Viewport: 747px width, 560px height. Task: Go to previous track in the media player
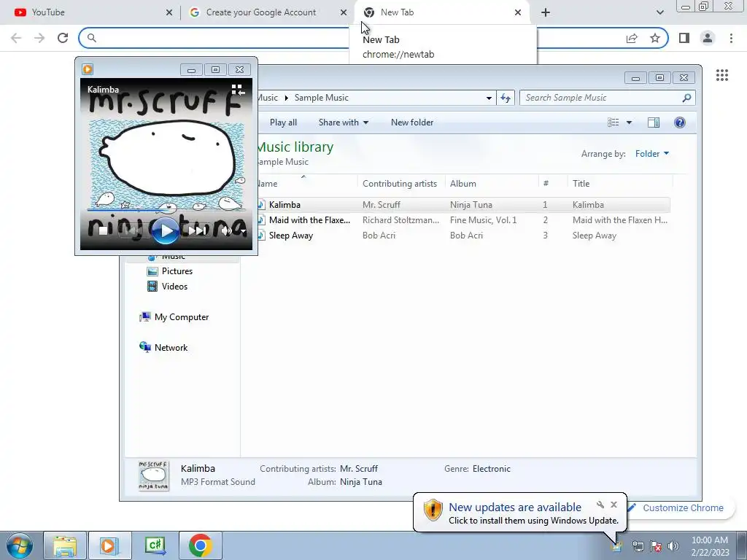click(133, 231)
